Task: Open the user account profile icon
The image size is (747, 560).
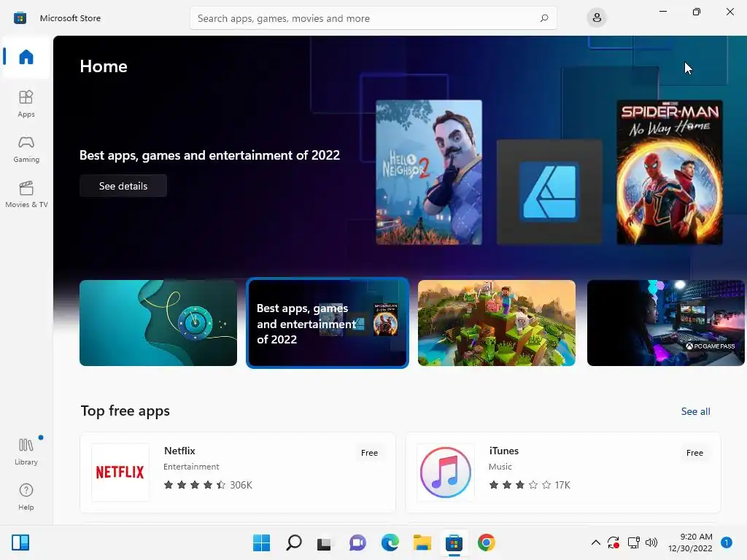Action: tap(597, 18)
